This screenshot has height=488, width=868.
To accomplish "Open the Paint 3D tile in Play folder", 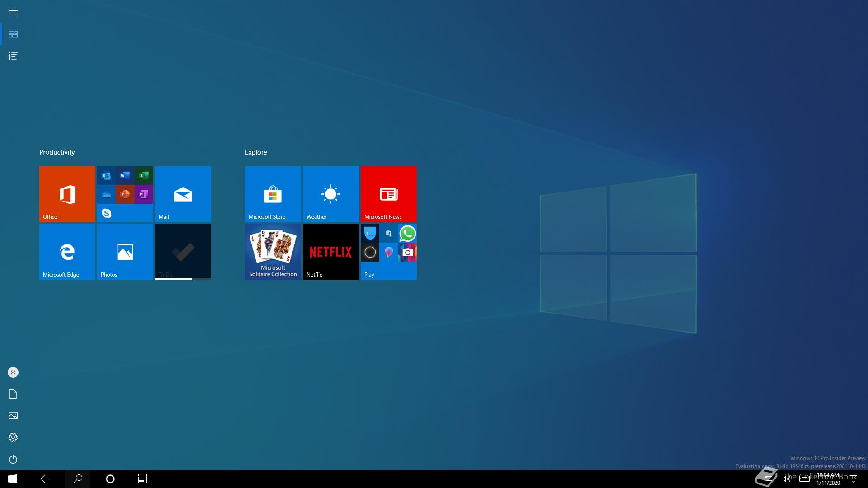I will pos(389,252).
